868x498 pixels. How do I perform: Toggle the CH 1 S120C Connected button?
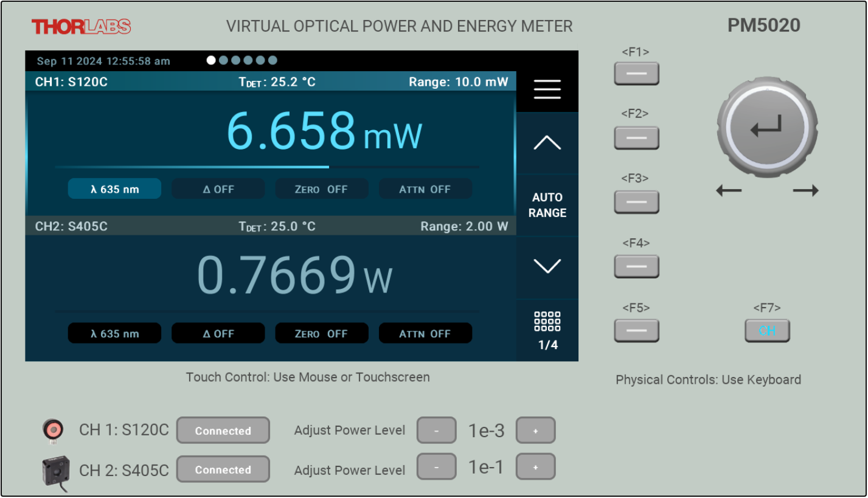click(223, 431)
